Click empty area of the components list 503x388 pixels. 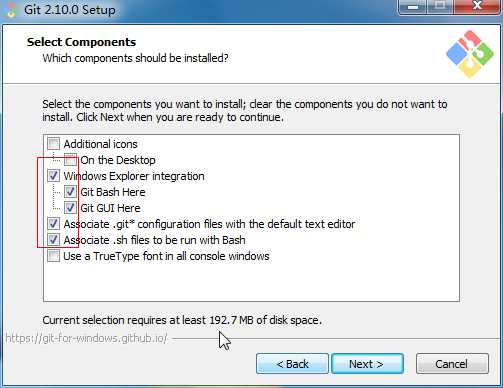[x=251, y=282]
